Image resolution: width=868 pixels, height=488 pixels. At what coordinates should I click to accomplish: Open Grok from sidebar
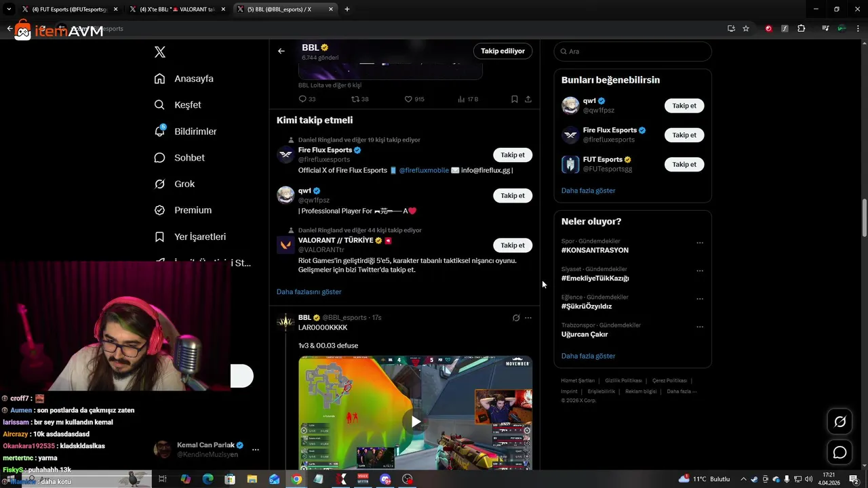(x=174, y=184)
